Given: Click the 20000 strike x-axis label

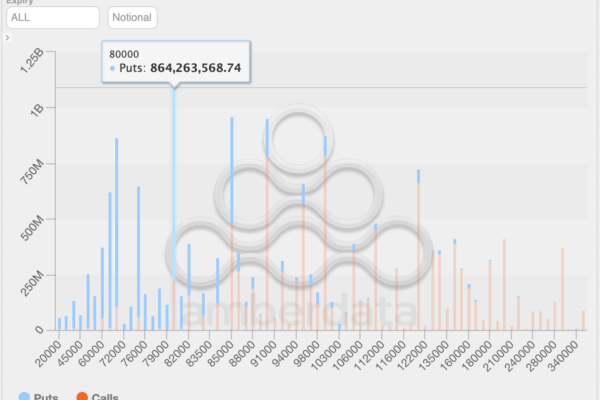Looking at the screenshot, I should (x=47, y=353).
